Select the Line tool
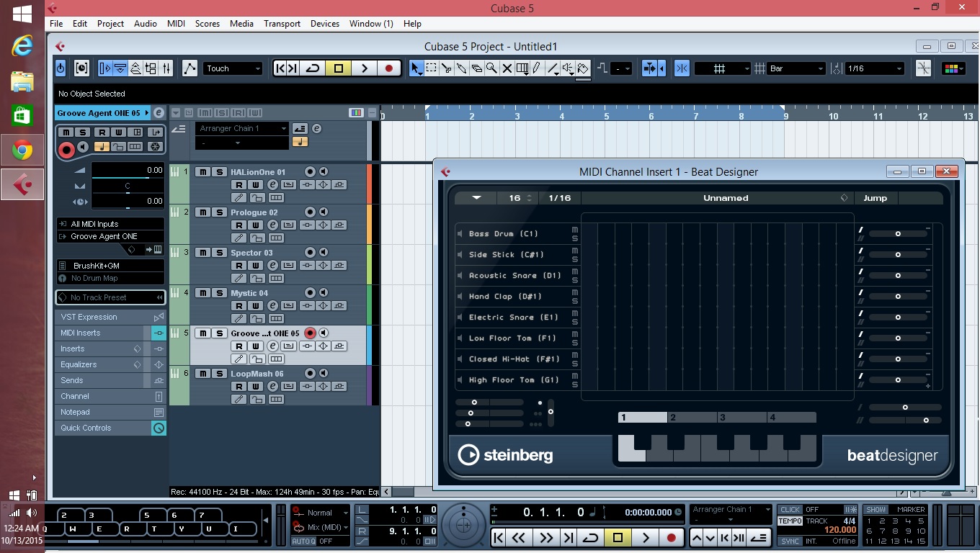 pyautogui.click(x=553, y=68)
